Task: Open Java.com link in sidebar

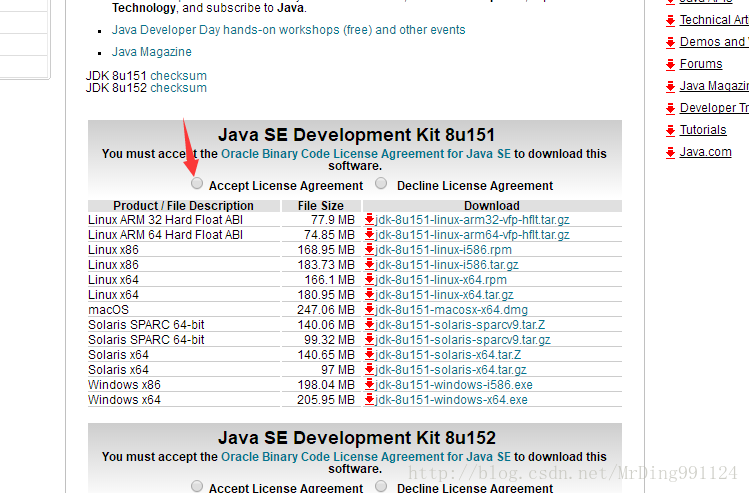Action: (x=706, y=152)
